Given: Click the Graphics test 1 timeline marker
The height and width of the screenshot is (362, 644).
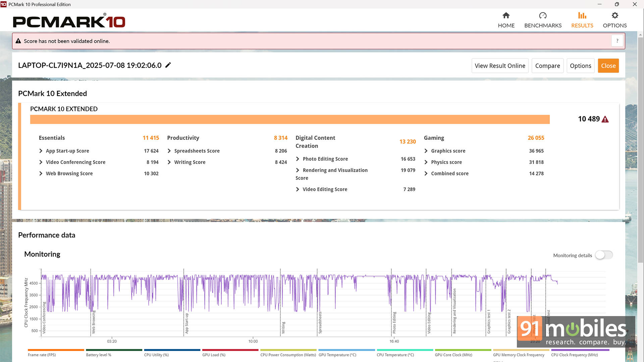Looking at the screenshot, I should pos(488,321).
